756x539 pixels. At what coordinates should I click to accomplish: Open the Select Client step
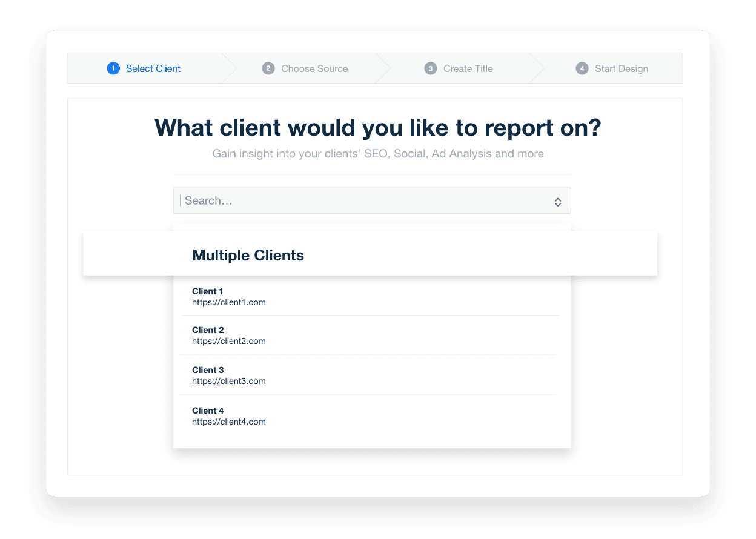[153, 68]
